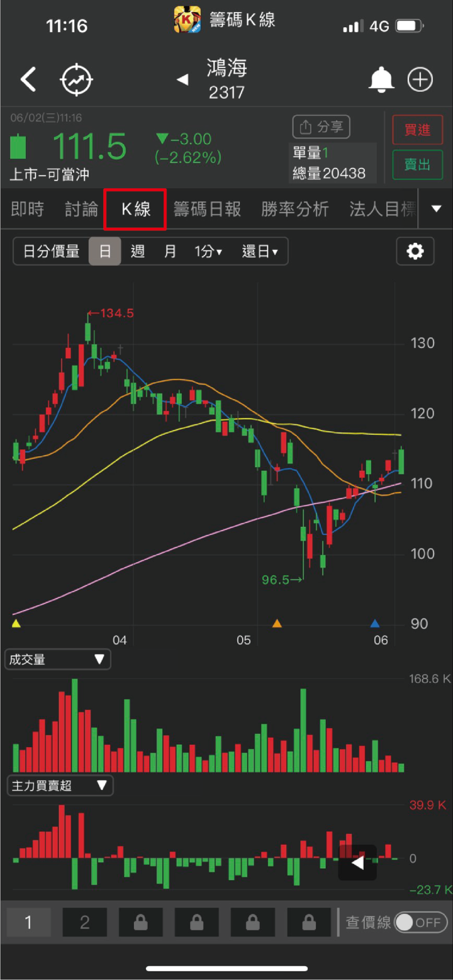The height and width of the screenshot is (980, 453).
Task: Switch to the 法人目標 tab
Action: tap(383, 210)
